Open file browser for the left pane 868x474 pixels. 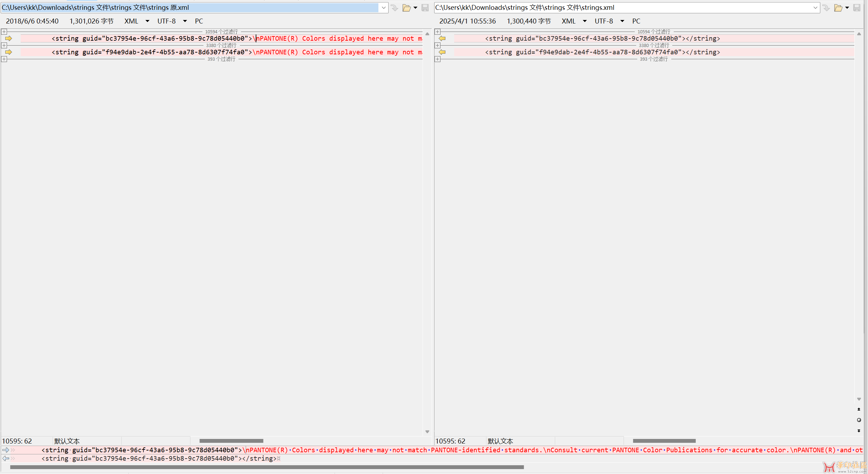[x=406, y=8]
